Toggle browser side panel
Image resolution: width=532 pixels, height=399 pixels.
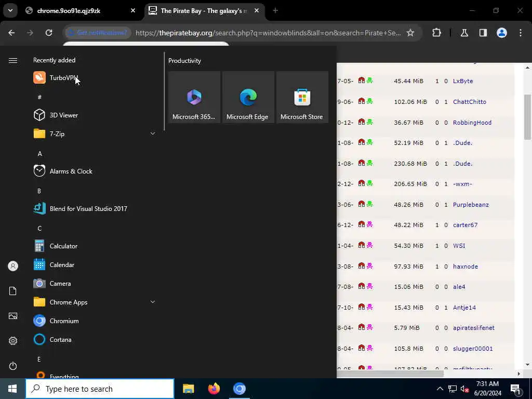click(x=483, y=33)
